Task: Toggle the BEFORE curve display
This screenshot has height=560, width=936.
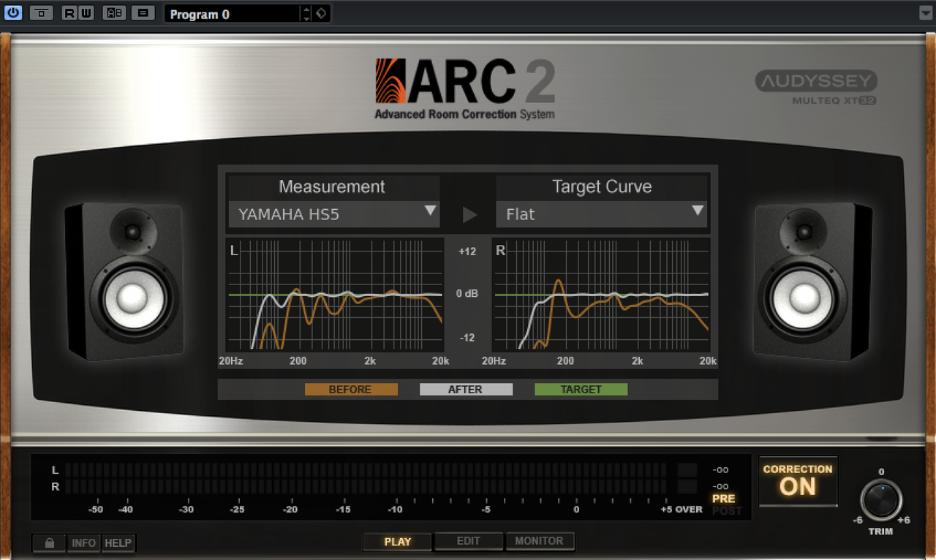Action: coord(351,390)
